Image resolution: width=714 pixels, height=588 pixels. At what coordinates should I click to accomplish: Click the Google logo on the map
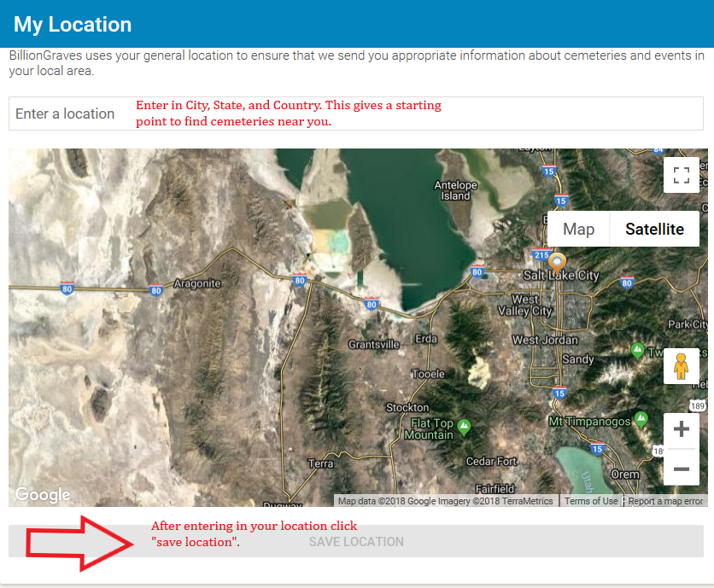tap(43, 494)
